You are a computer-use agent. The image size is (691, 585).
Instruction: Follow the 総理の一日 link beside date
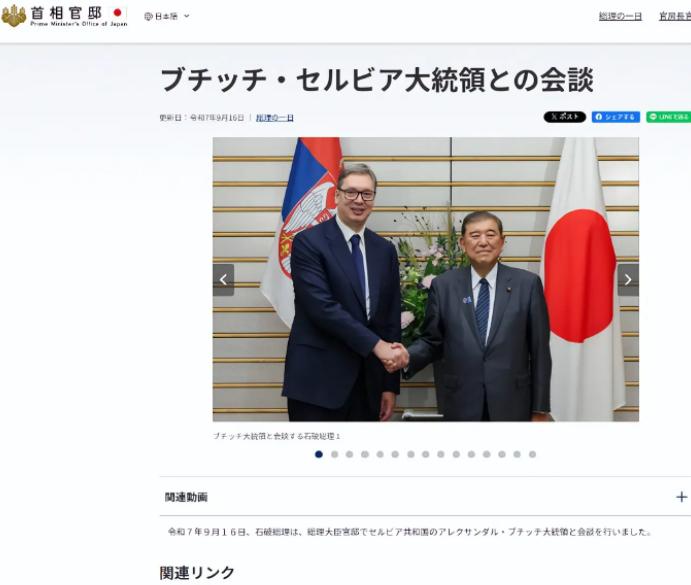275,118
